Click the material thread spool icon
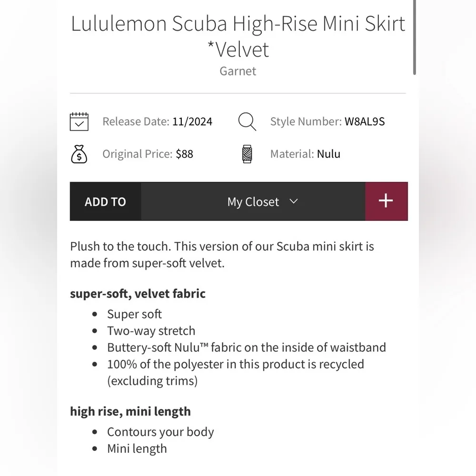Image resolution: width=476 pixels, height=476 pixels. (247, 154)
